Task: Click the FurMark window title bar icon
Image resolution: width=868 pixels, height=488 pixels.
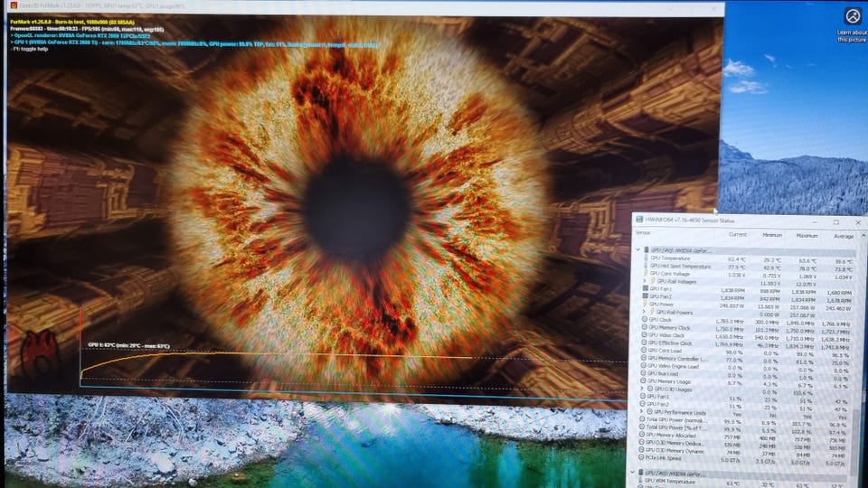Action: (x=14, y=5)
